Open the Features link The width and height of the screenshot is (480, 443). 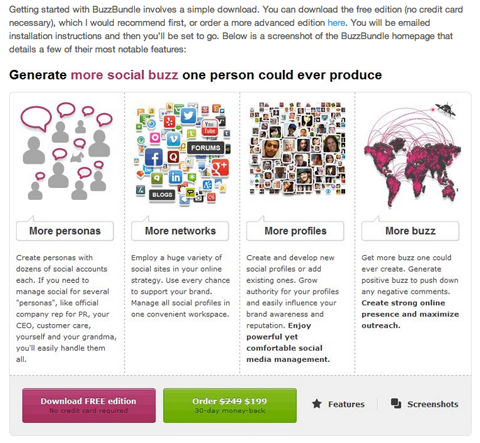coord(346,404)
